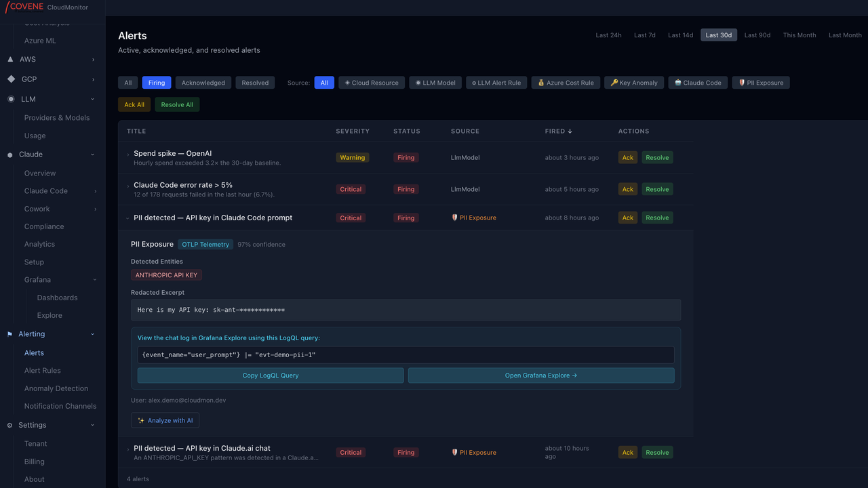Click the LLM circle icon in sidebar

pos(10,99)
